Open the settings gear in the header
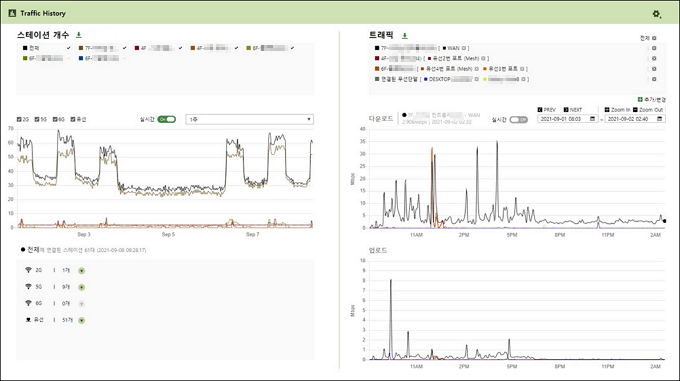Viewport: 680px width, 381px height. (x=657, y=14)
